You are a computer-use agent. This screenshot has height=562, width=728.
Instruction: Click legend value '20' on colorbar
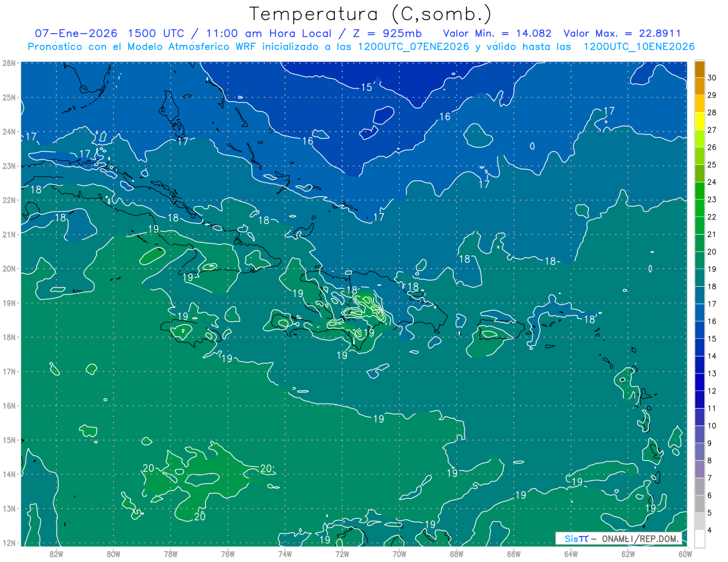(x=712, y=252)
